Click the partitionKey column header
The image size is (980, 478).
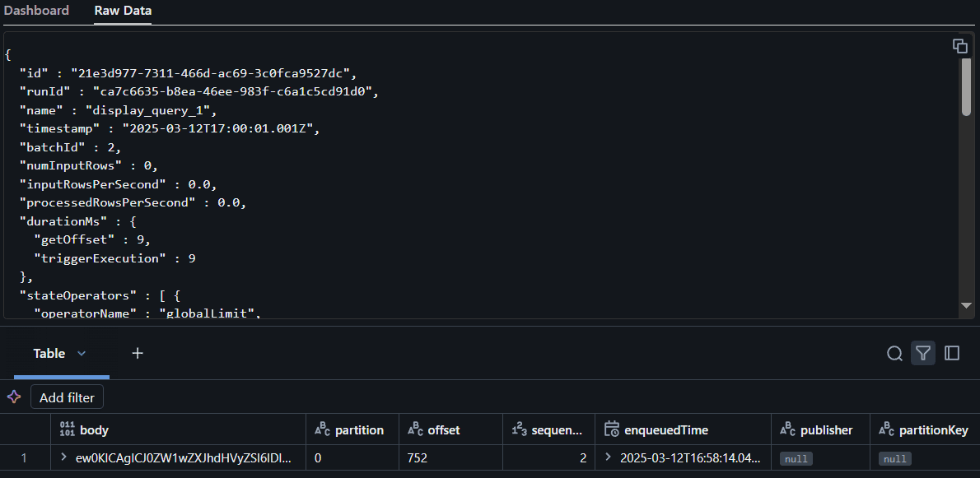point(925,430)
